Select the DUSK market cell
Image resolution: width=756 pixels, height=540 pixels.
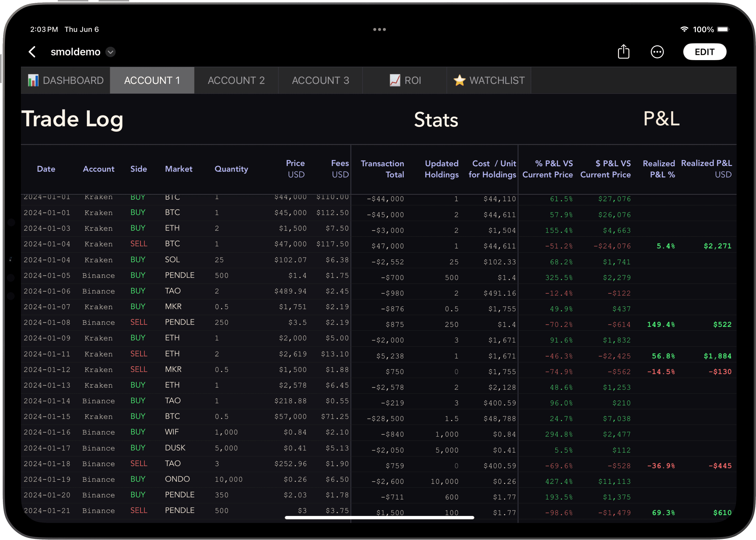point(175,448)
